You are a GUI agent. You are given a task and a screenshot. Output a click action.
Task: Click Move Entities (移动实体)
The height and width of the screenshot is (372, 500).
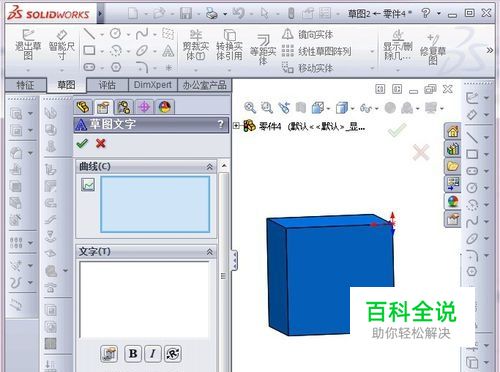coord(307,68)
